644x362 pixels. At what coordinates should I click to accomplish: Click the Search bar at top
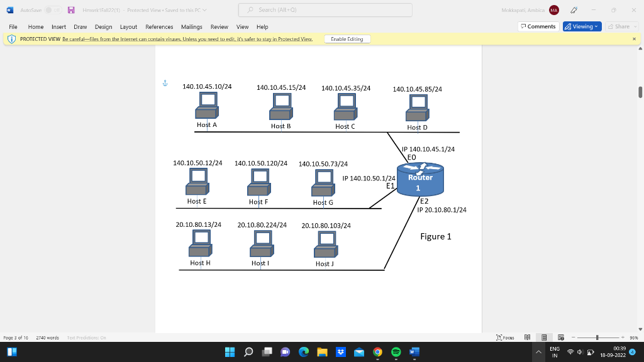click(x=325, y=9)
